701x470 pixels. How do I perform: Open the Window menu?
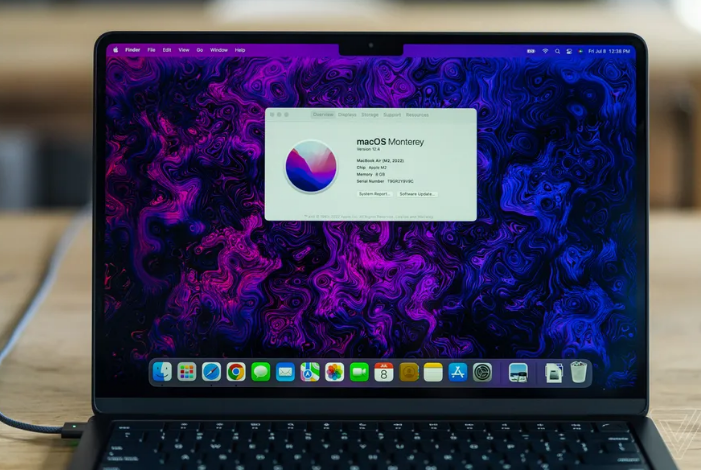point(219,50)
